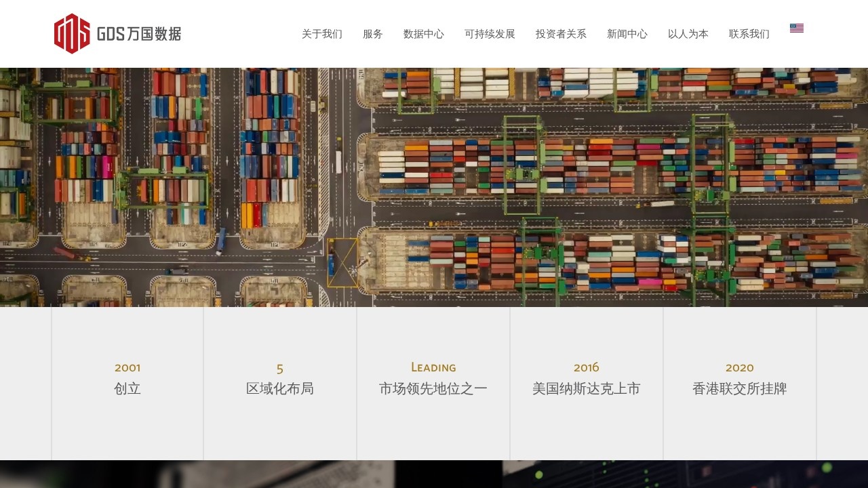Open the 服务 menu item
Image resolution: width=868 pixels, height=488 pixels.
(x=373, y=34)
